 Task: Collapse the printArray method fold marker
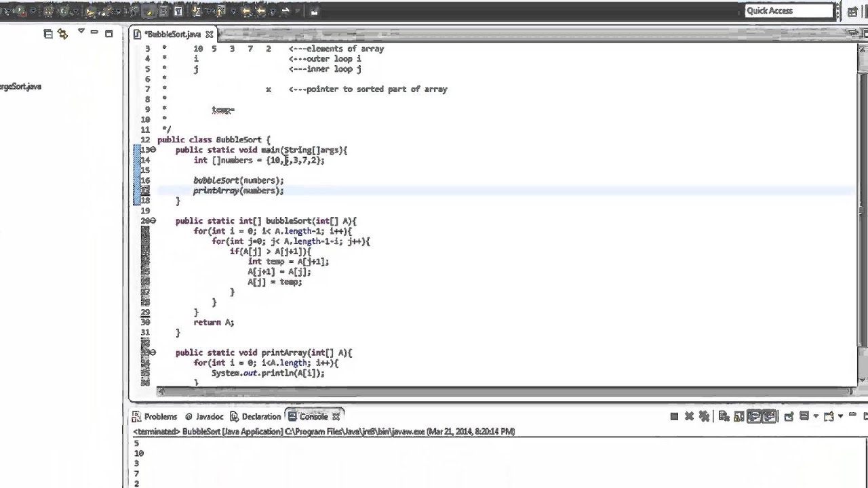pyautogui.click(x=153, y=352)
